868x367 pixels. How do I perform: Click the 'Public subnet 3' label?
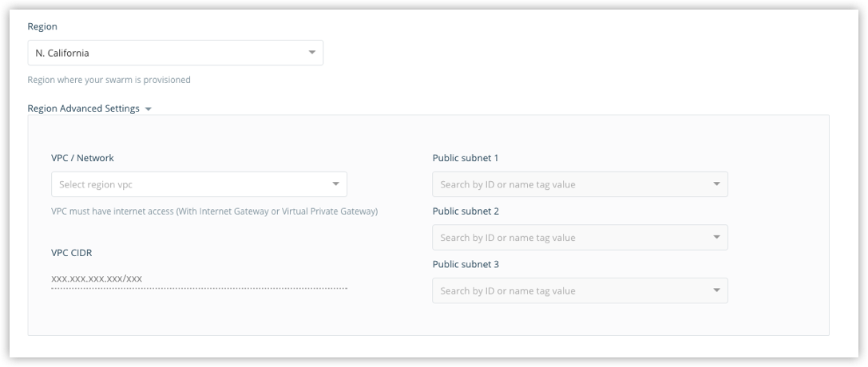pos(466,264)
